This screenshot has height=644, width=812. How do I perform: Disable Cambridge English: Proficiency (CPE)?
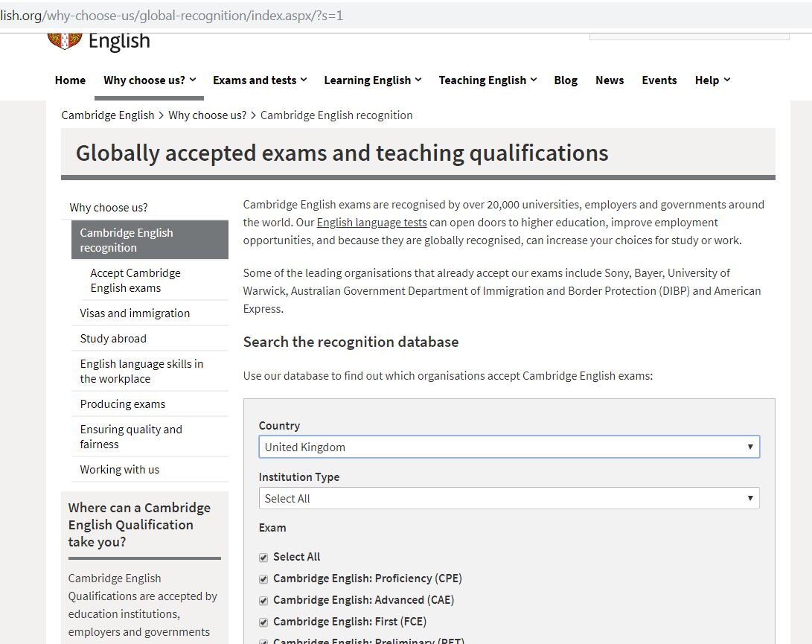[x=263, y=578]
